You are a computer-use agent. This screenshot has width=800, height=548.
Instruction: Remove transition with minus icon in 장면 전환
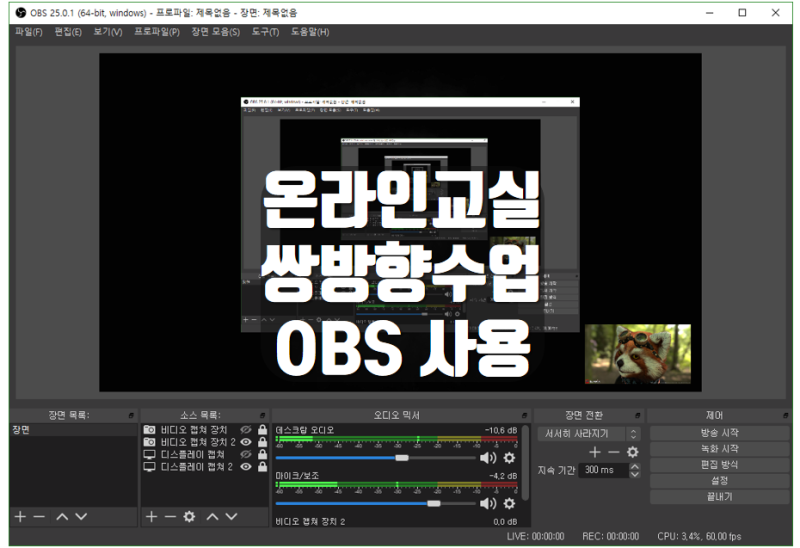(614, 452)
